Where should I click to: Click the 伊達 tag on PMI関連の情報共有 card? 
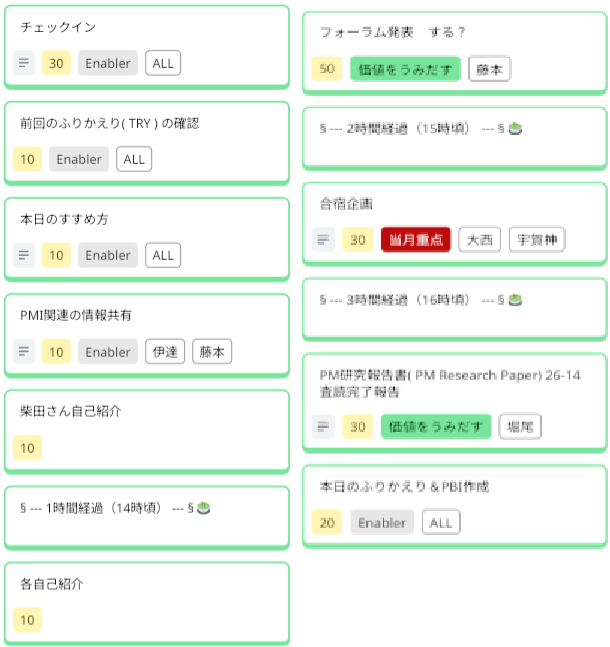pos(165,352)
